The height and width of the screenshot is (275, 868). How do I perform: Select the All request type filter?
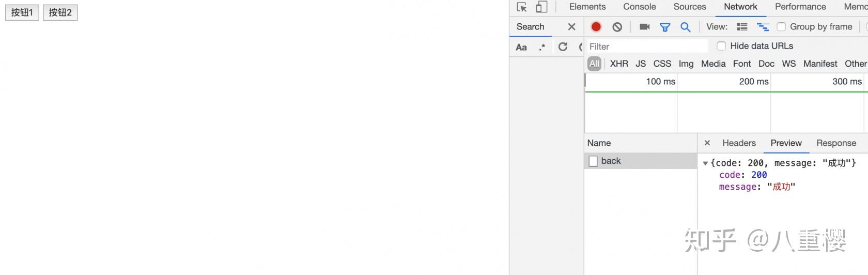[595, 64]
